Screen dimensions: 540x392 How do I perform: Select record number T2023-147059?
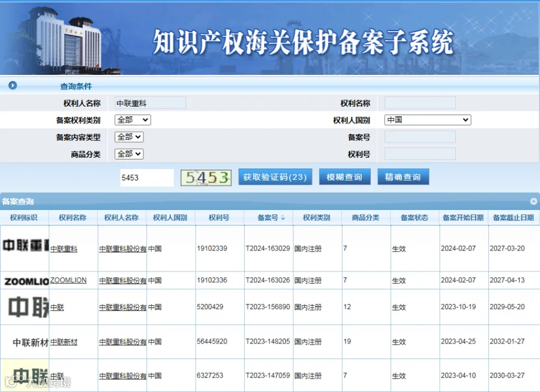pyautogui.click(x=268, y=375)
